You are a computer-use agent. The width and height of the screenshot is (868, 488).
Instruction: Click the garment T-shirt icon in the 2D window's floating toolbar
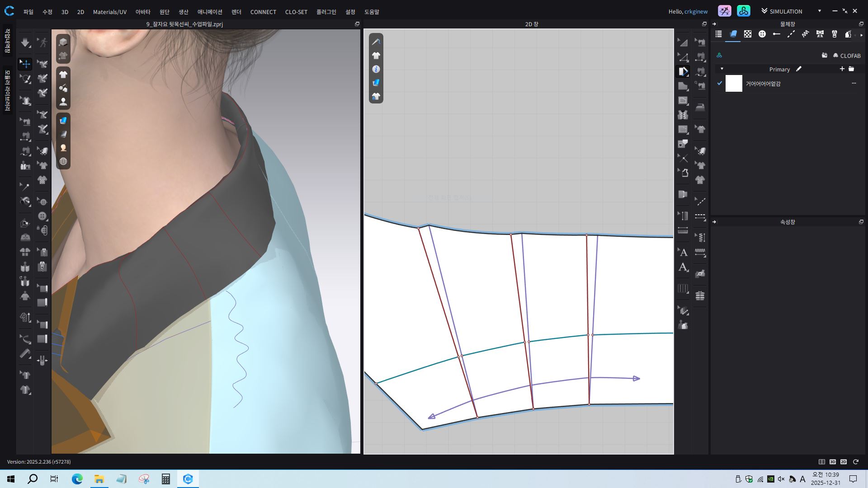pos(376,56)
